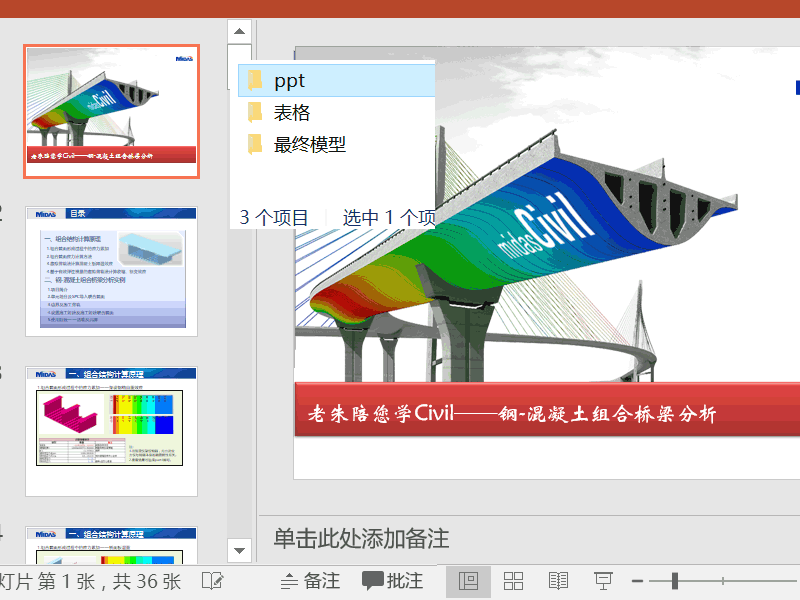Image resolution: width=800 pixels, height=600 pixels.
Task: Click the ppt folder icon
Action: (x=255, y=81)
